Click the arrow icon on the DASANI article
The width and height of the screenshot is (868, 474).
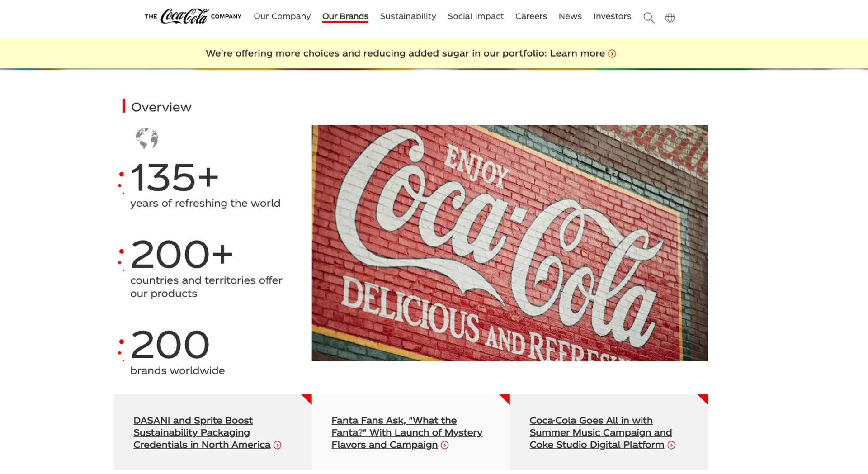click(278, 445)
